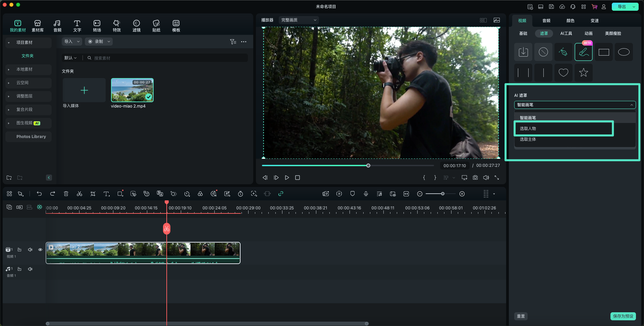Screen dimensions: 644x326
Task: Hide video track 1 with eye icon
Action: tap(40, 250)
